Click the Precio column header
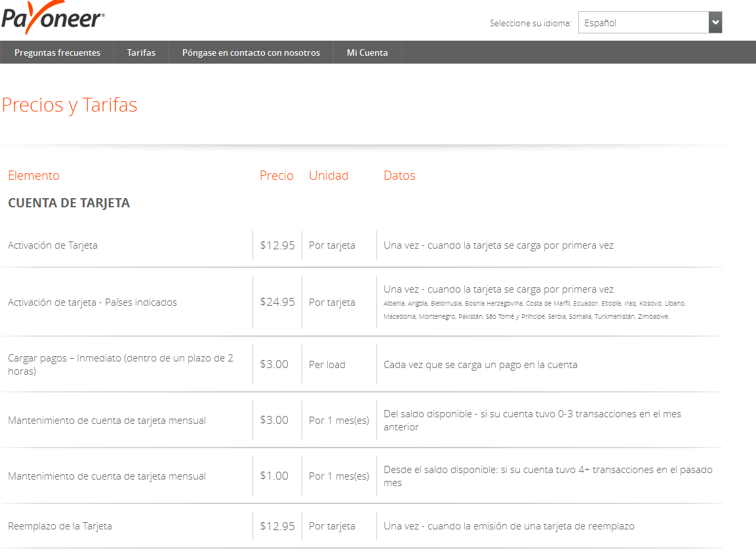The height and width of the screenshot is (557, 756). pyautogui.click(x=277, y=175)
